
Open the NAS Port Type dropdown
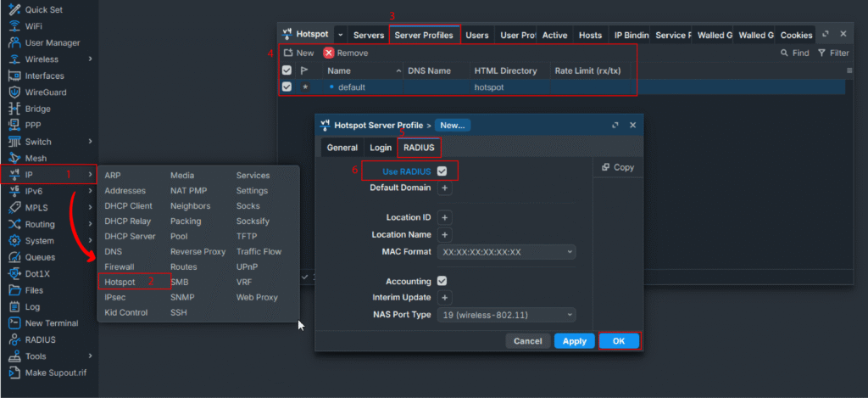pos(507,315)
